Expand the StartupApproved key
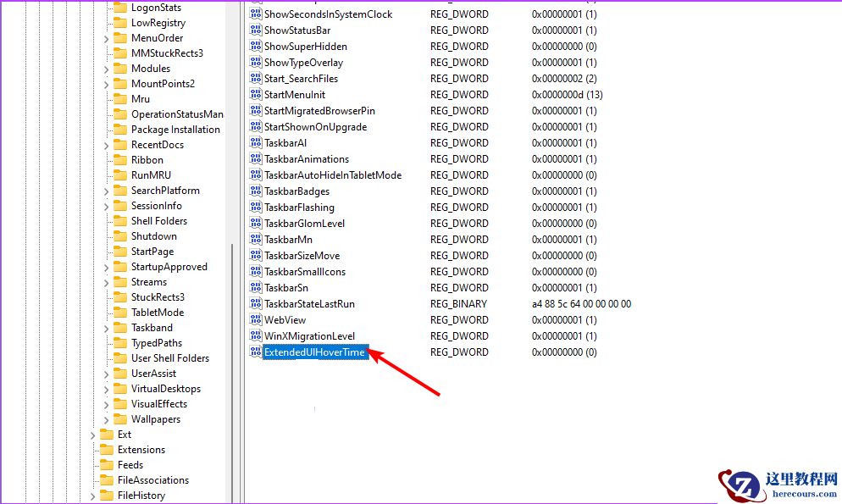This screenshot has width=842, height=504. pyautogui.click(x=107, y=268)
